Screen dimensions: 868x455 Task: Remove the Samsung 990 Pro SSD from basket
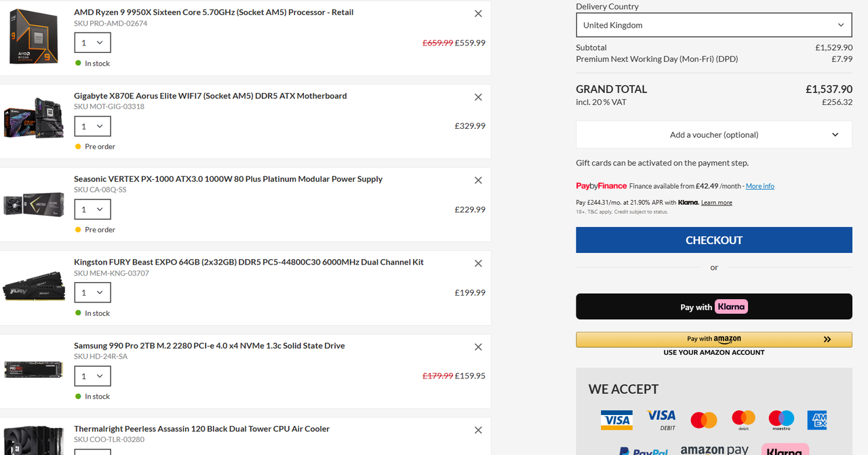(478, 347)
